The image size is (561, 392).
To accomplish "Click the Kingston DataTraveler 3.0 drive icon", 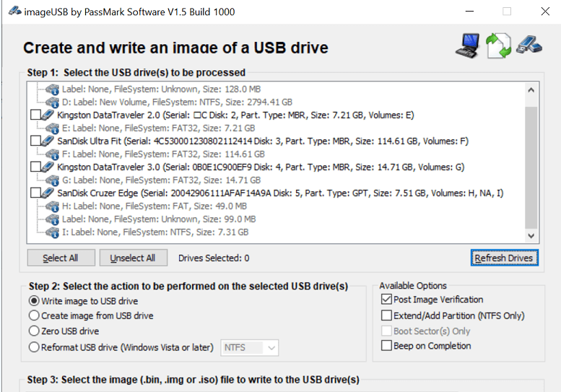I will (48, 167).
